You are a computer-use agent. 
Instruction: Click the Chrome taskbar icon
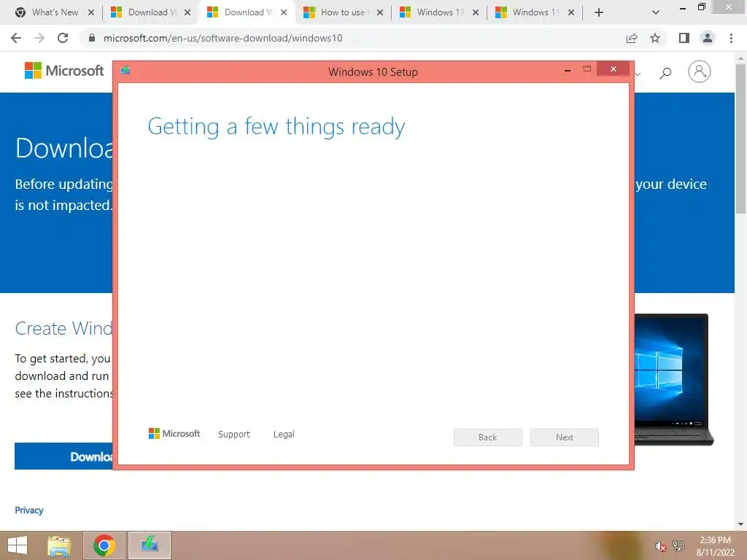[104, 545]
